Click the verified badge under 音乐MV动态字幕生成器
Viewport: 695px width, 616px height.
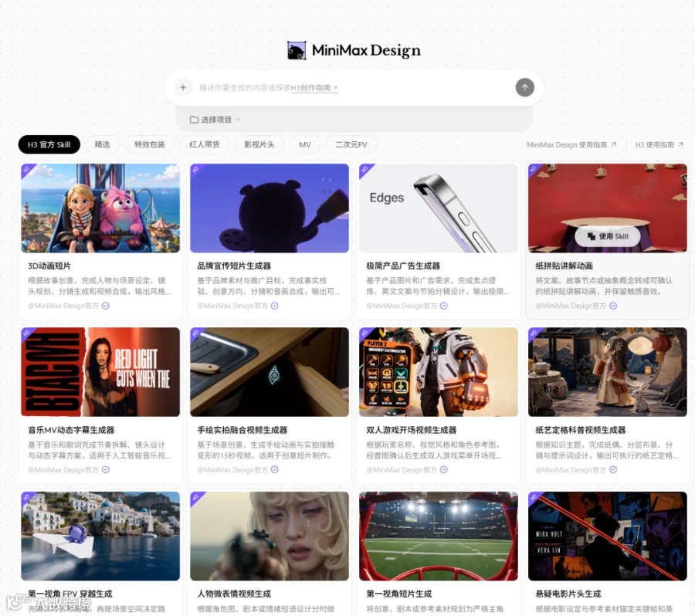point(106,470)
